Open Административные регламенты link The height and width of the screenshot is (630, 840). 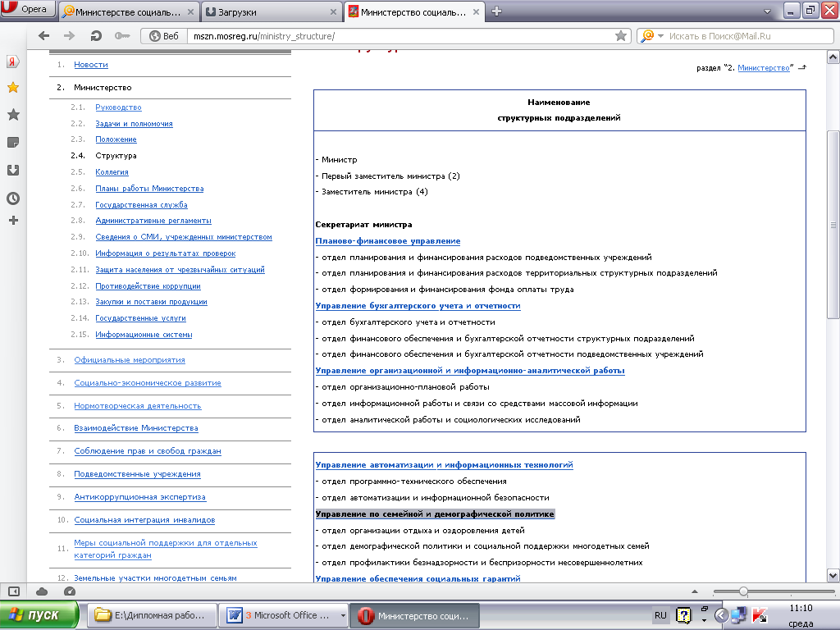pyautogui.click(x=153, y=220)
